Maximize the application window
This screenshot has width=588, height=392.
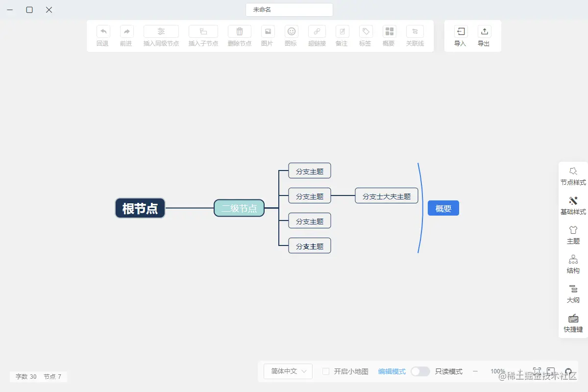29,10
